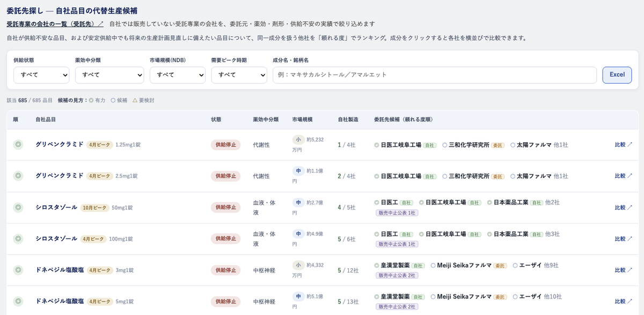Open the 供給状態 dropdown

tap(41, 75)
